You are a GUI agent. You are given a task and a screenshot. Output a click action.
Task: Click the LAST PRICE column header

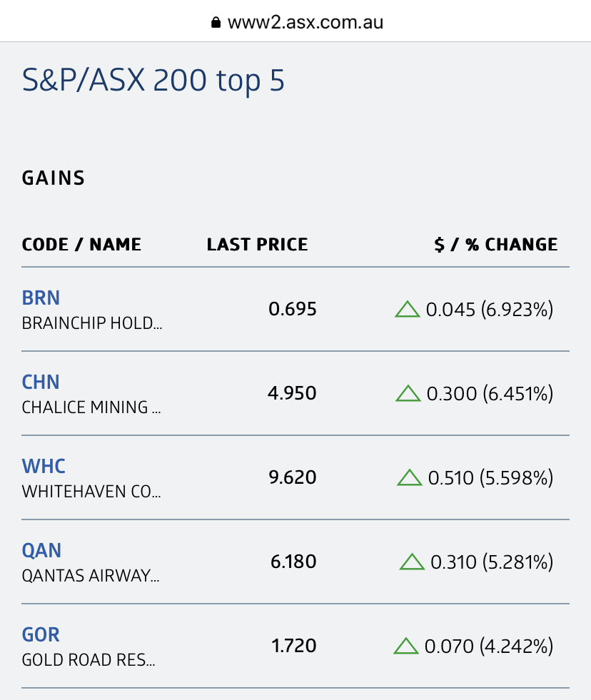coord(257,245)
